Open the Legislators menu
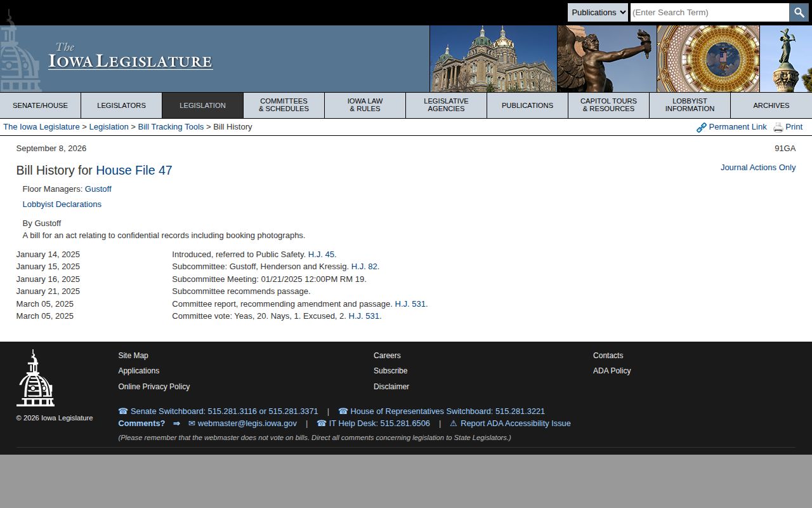The image size is (812, 508). (122, 105)
